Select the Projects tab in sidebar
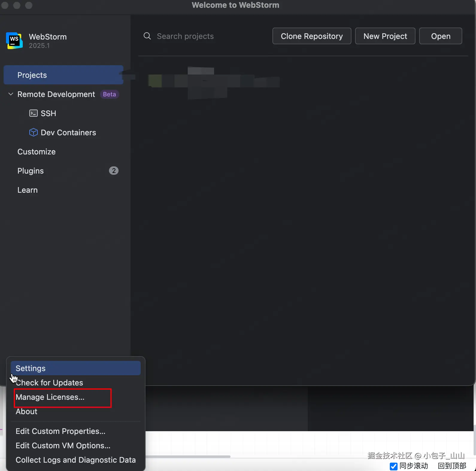This screenshot has height=471, width=476. coord(63,75)
